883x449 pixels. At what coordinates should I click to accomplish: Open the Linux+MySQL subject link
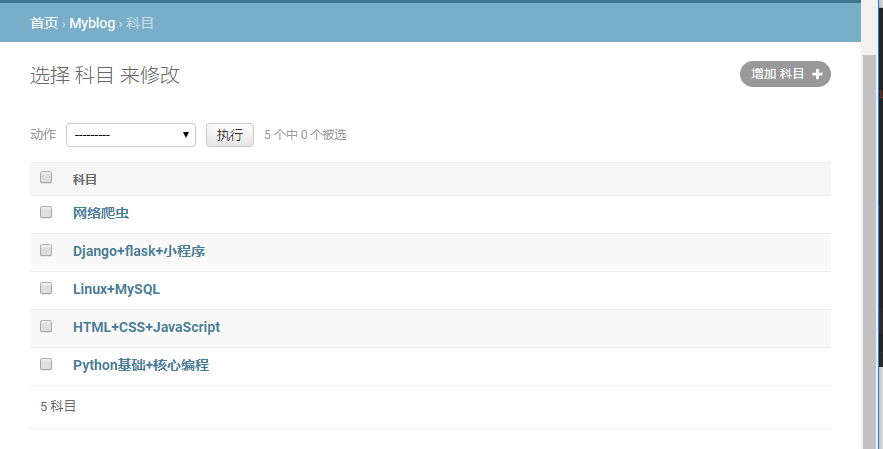click(117, 289)
